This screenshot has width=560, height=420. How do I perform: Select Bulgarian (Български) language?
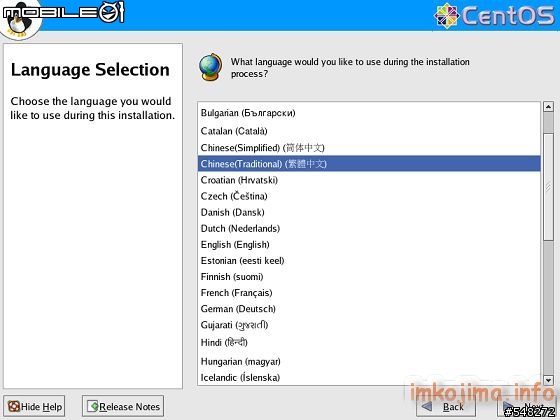point(369,113)
